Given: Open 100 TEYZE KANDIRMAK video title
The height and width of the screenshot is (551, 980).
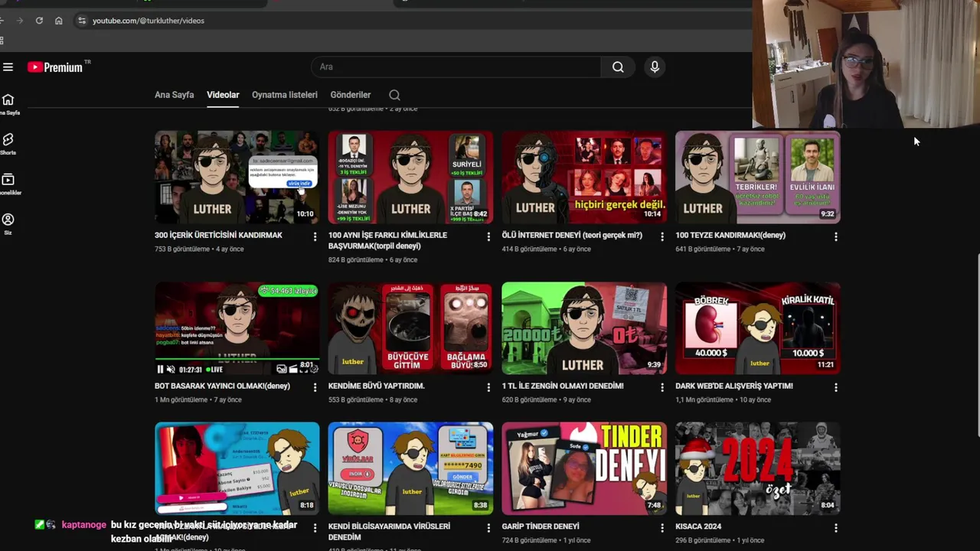Looking at the screenshot, I should 730,235.
